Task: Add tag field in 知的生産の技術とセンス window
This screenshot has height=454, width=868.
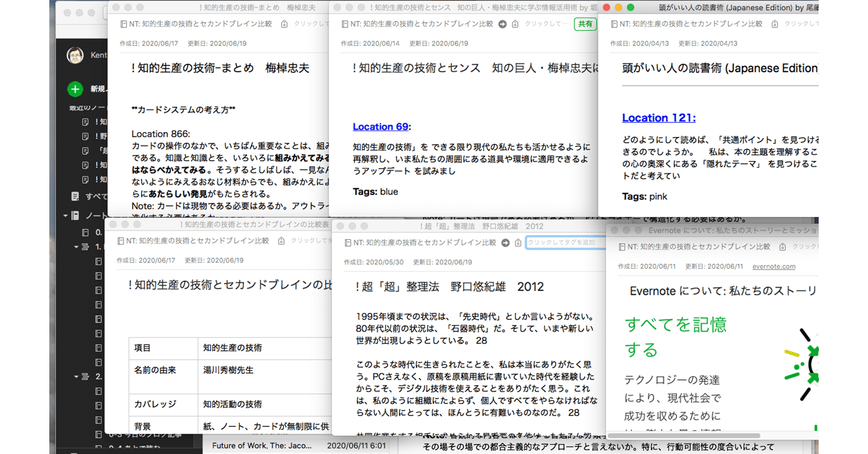Action: (x=545, y=24)
